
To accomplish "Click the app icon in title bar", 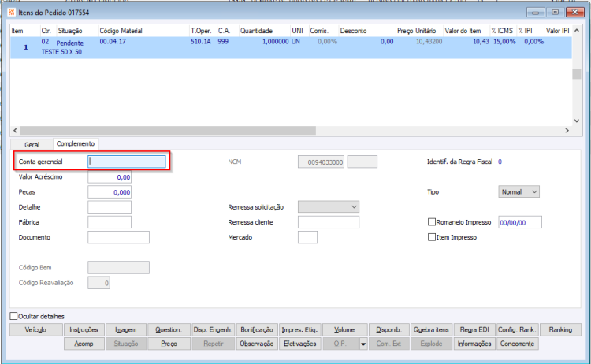I will [x=12, y=13].
